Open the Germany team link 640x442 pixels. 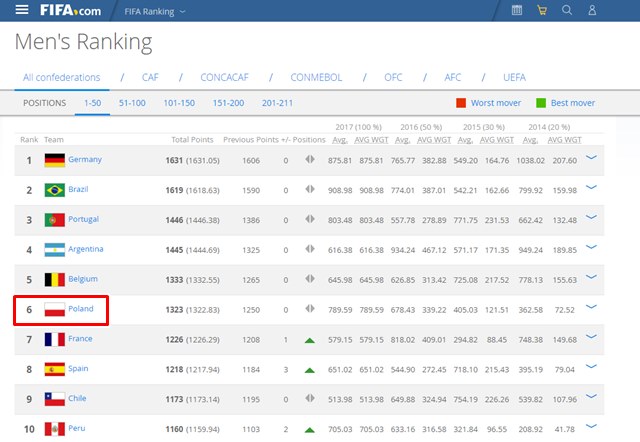tap(85, 159)
